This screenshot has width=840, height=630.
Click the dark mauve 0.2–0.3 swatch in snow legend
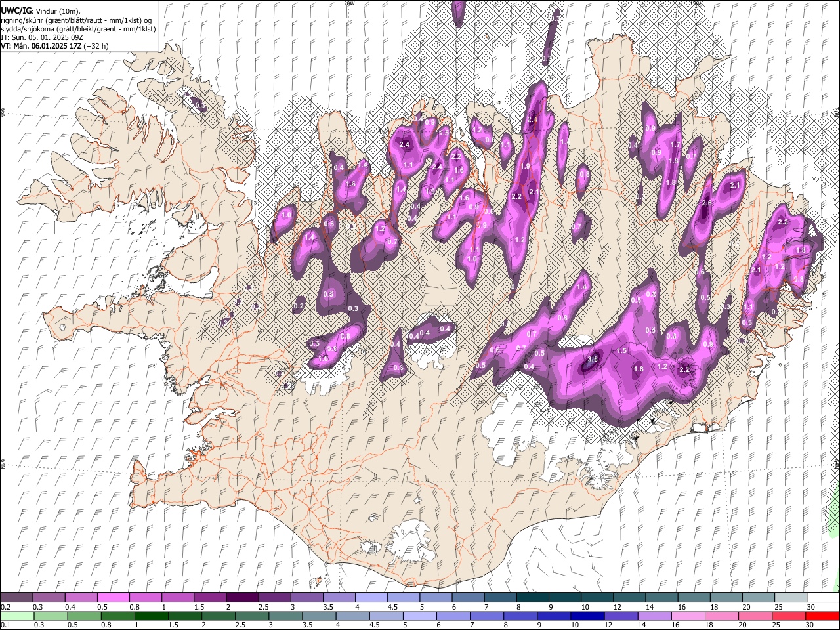16,598
